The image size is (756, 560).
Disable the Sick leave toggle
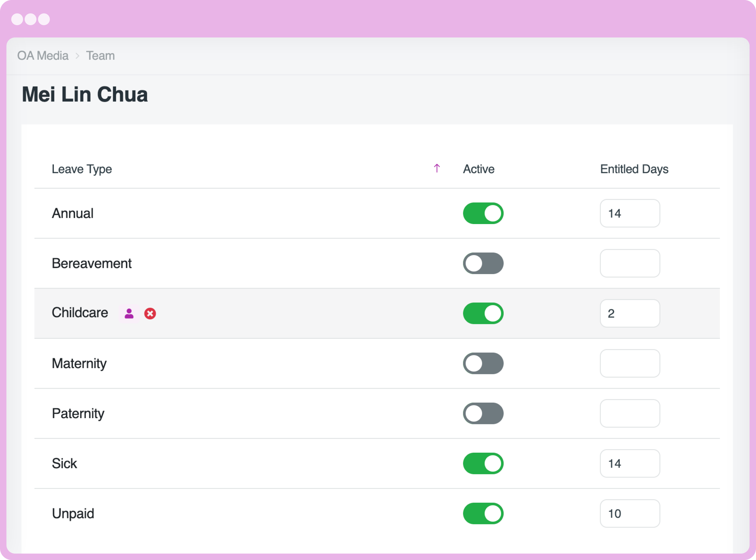(483, 463)
